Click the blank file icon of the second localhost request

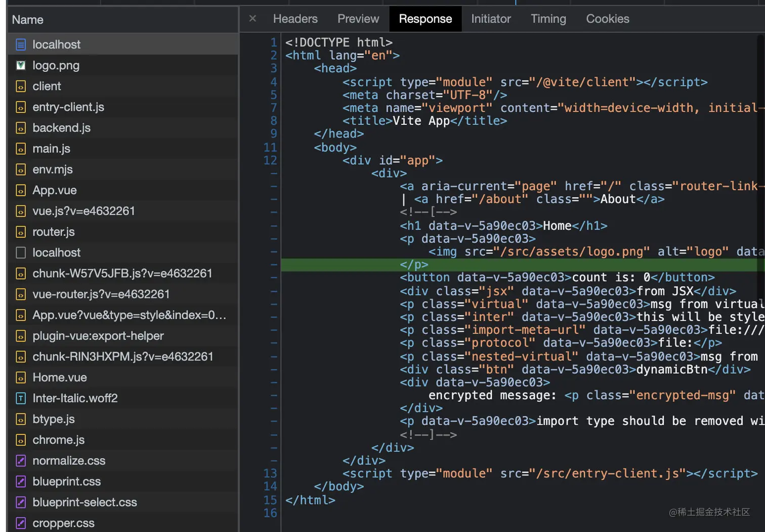[x=21, y=252]
